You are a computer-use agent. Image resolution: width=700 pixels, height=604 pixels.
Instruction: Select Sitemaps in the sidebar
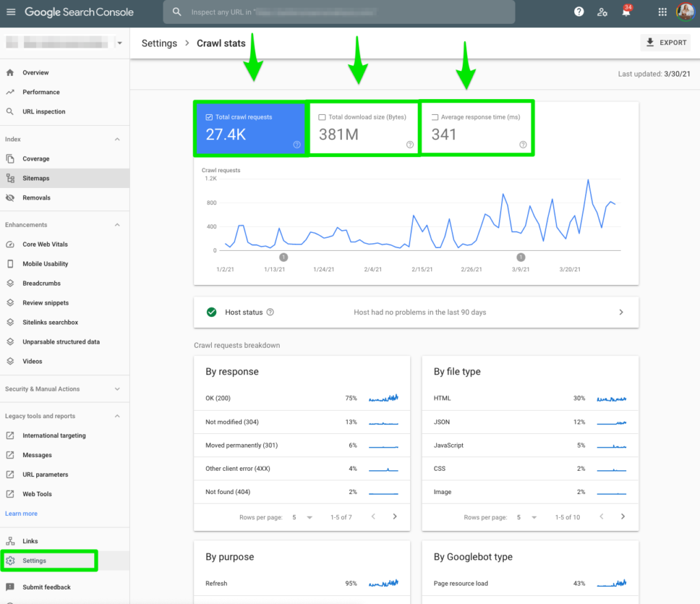click(x=36, y=178)
